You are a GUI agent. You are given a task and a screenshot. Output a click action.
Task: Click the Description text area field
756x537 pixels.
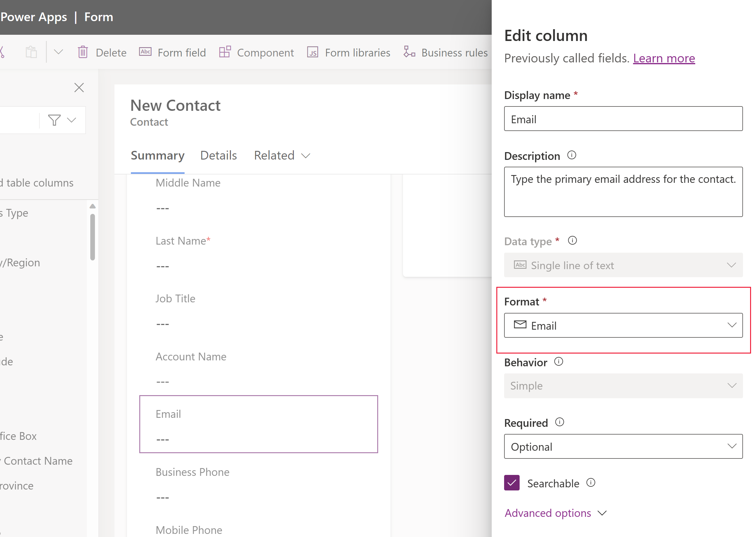[x=624, y=192]
